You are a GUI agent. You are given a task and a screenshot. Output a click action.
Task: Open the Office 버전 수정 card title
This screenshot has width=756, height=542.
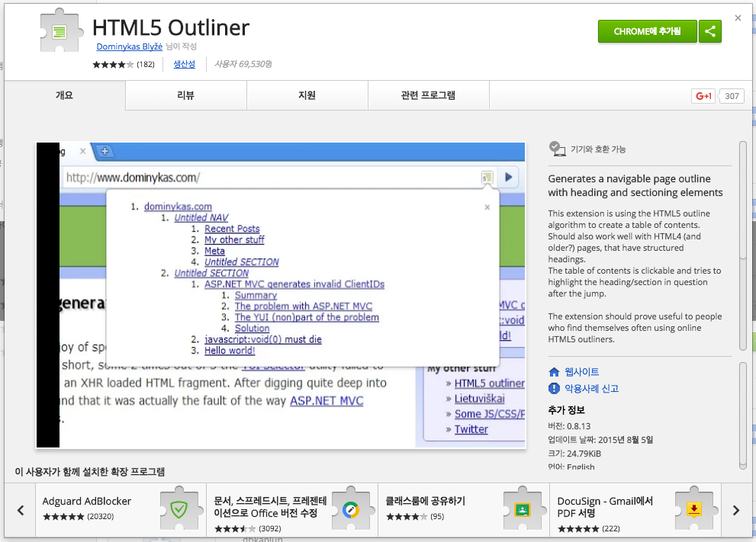(271, 507)
